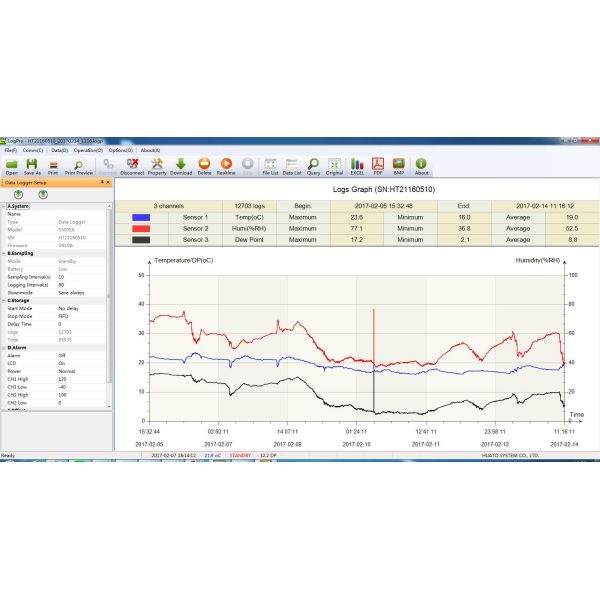
Task: Click the Begin time 2017-02-05 15:32:48
Action: click(384, 206)
